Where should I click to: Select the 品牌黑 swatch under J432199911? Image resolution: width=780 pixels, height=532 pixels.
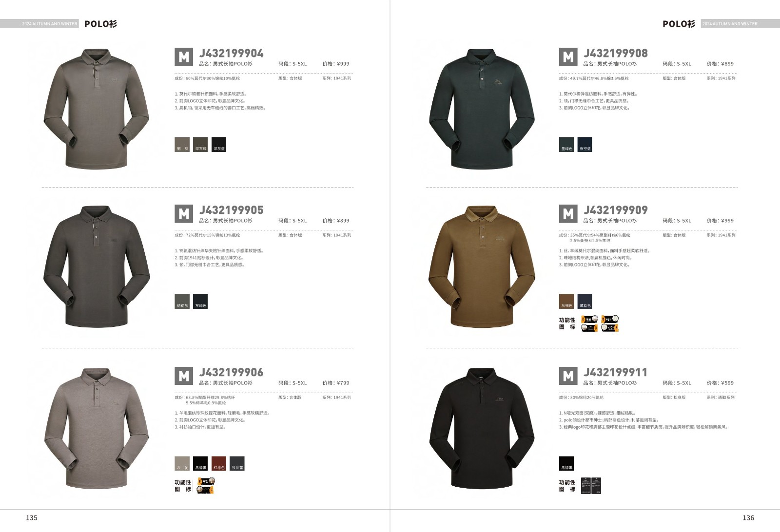coord(566,463)
